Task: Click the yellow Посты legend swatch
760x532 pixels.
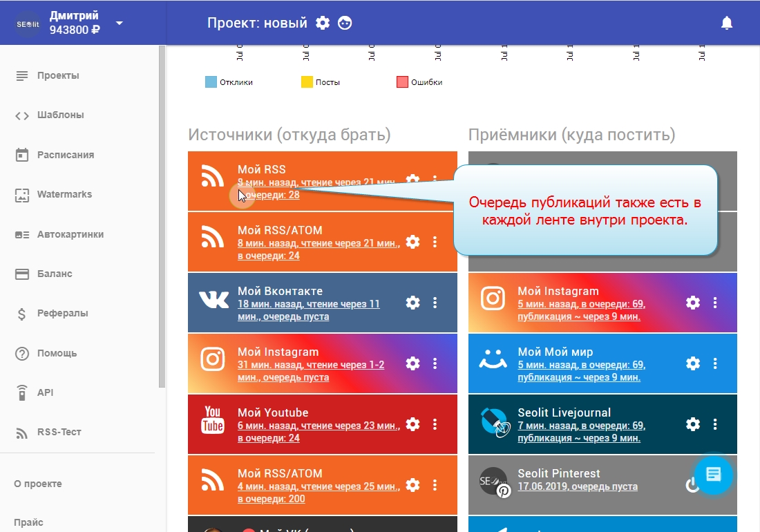Action: [307, 82]
